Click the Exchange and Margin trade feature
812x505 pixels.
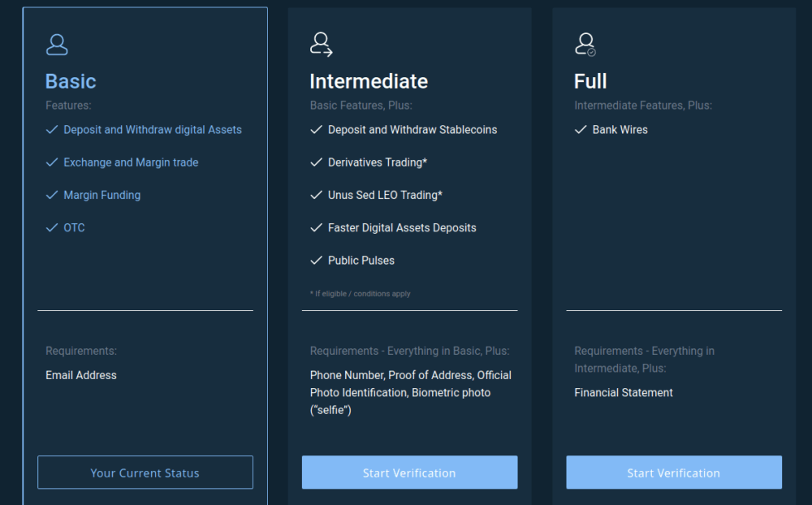pos(131,162)
